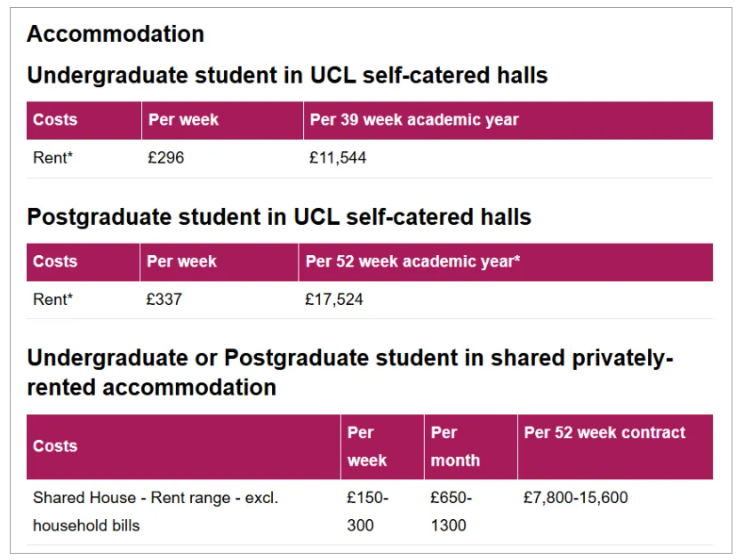Click the shared privately-rented accommodation heading
The height and width of the screenshot is (560, 744).
click(350, 372)
